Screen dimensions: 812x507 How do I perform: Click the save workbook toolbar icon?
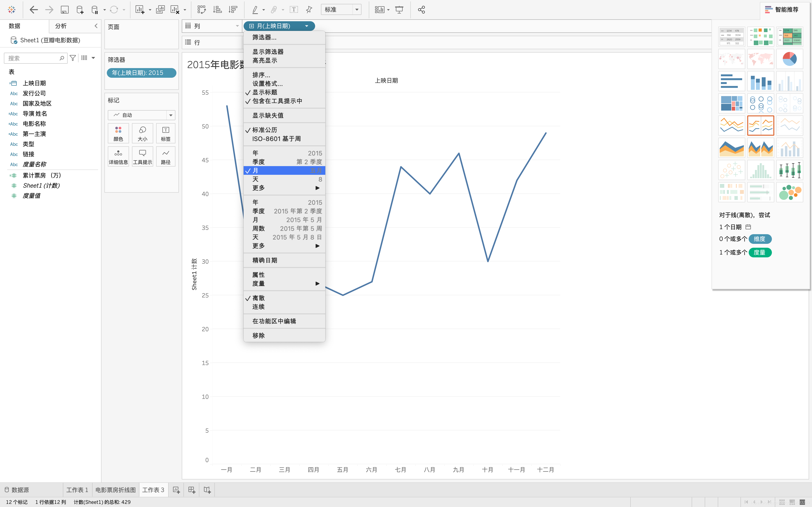point(65,10)
